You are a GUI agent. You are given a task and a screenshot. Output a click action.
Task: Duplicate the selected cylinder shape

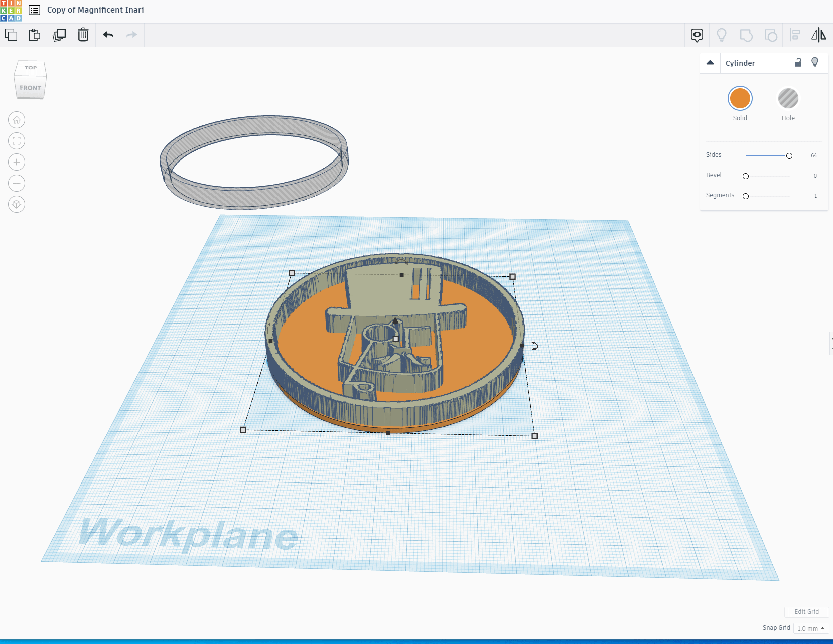(59, 35)
